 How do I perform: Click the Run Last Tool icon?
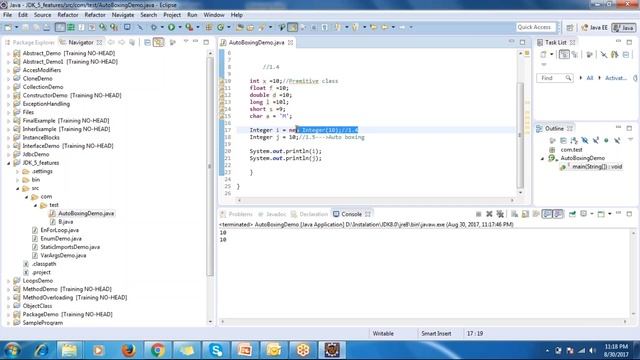[189, 27]
